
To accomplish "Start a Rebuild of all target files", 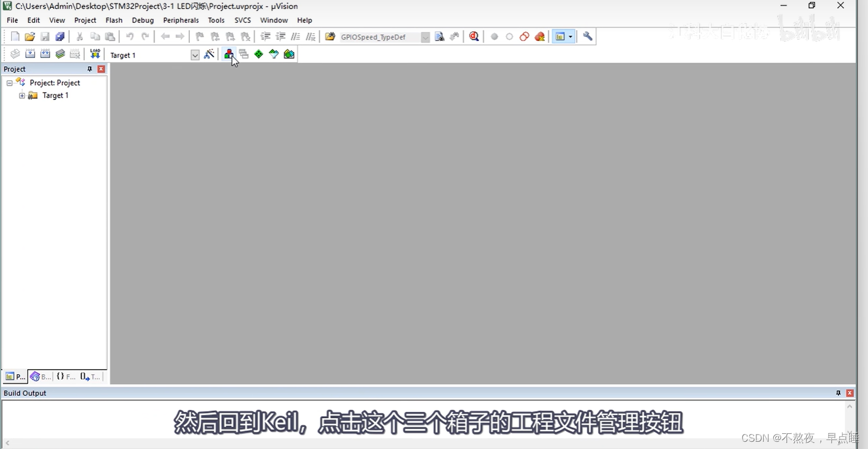I will (x=45, y=54).
